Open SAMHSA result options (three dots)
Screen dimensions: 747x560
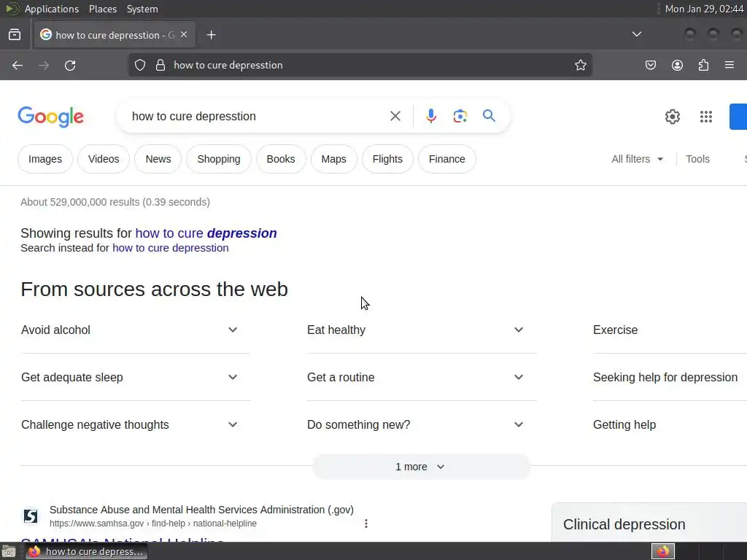click(366, 524)
